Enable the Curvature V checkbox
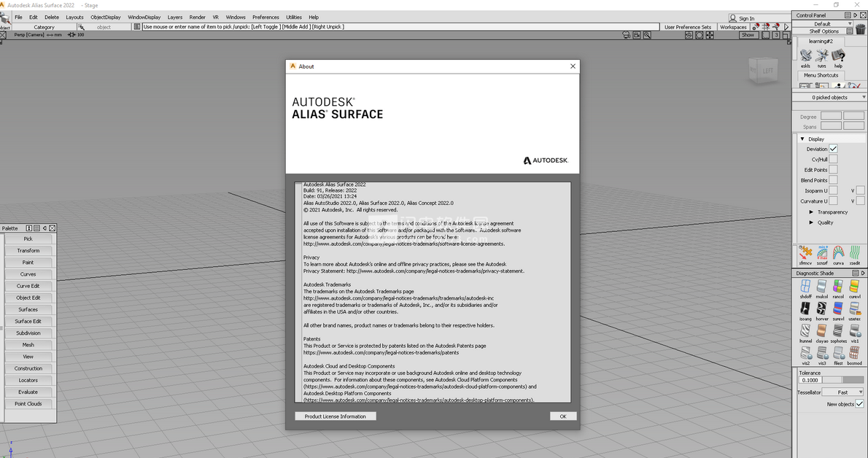 [x=860, y=201]
